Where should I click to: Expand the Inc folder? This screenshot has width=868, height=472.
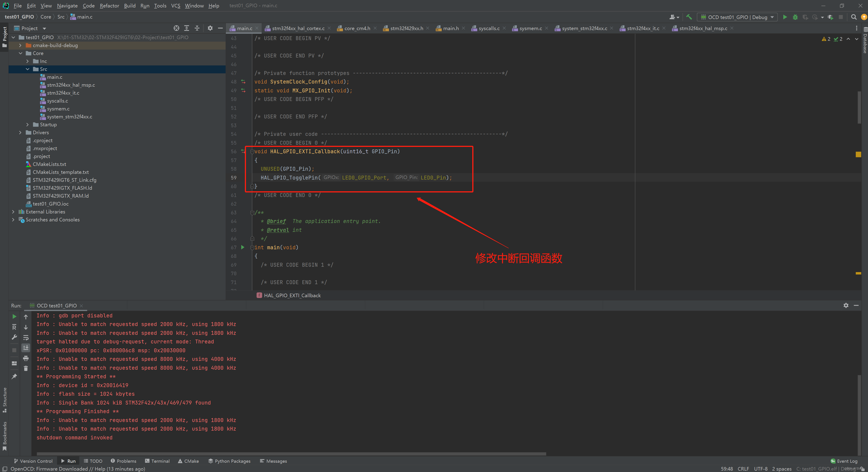(27, 61)
